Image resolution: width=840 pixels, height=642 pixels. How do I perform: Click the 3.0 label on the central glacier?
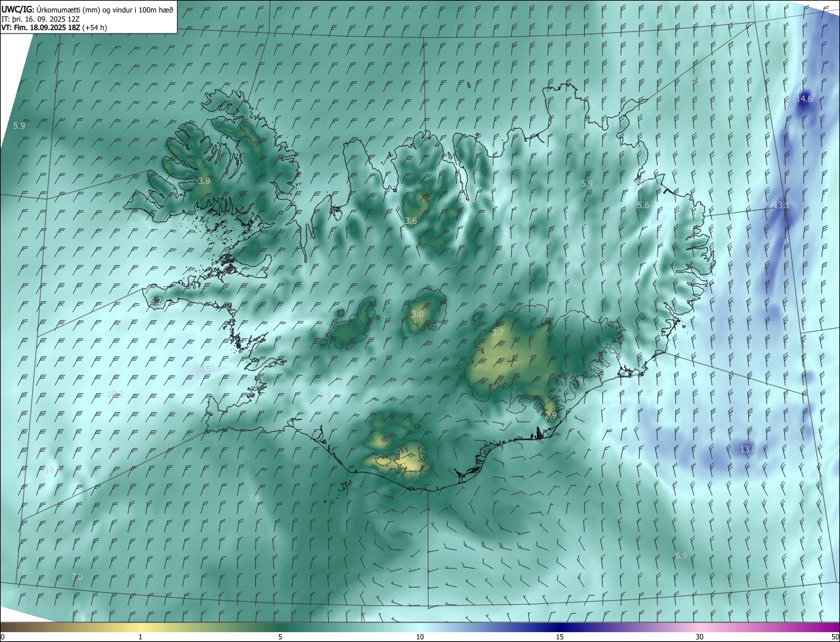pos(417,314)
